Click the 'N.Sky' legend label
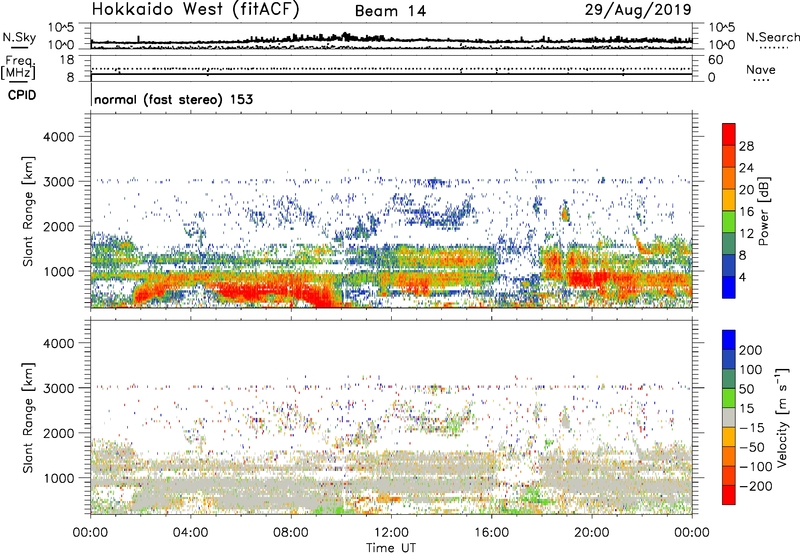Viewport: 800px width, 554px height. [19, 37]
